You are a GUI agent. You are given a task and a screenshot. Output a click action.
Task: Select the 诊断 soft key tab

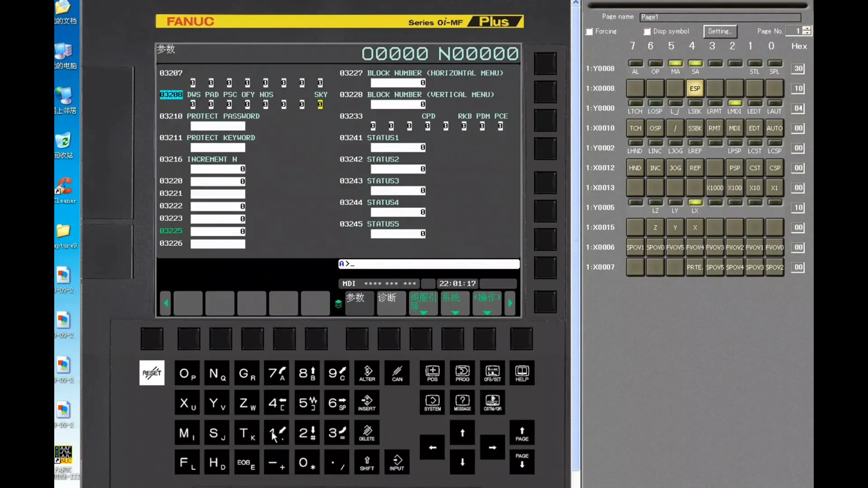click(x=391, y=303)
